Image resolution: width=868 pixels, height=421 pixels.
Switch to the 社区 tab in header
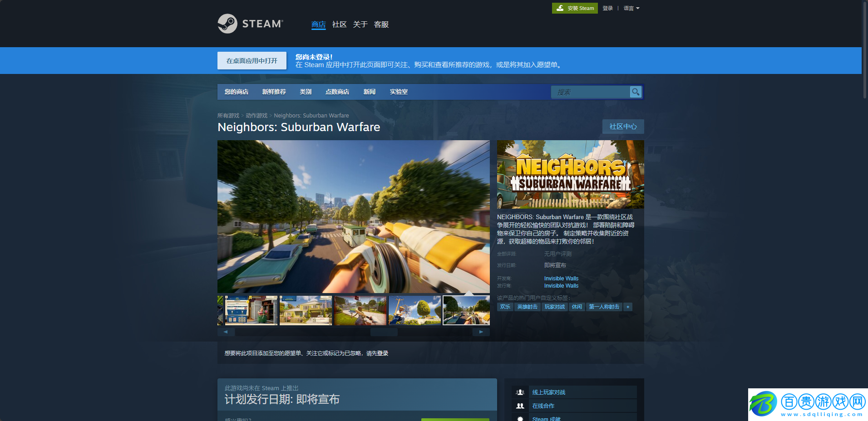pos(339,24)
